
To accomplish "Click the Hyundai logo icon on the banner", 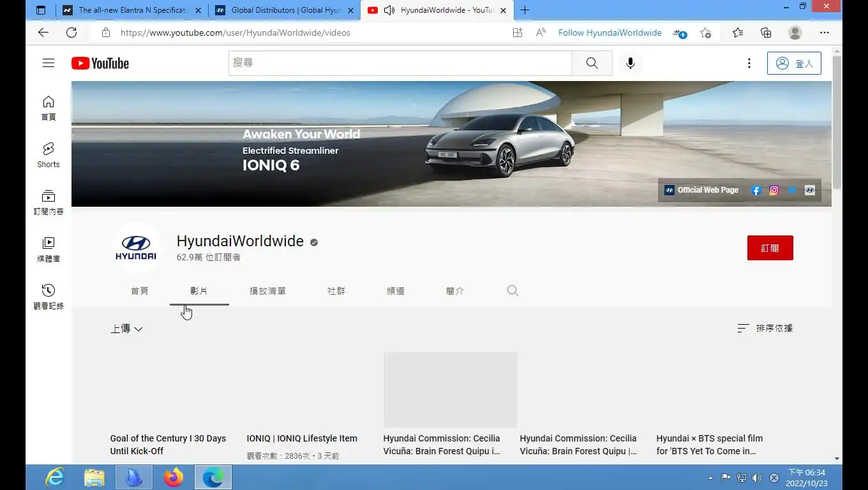I will point(810,190).
